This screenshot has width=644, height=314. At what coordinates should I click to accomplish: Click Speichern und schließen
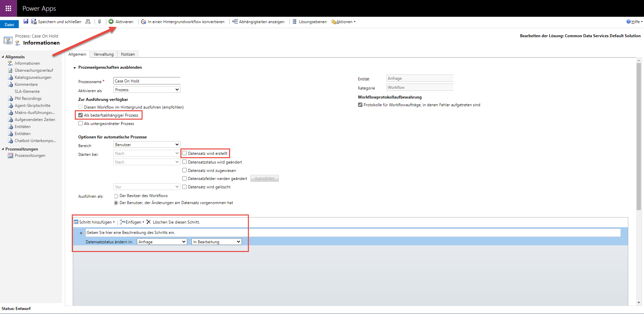pos(56,22)
